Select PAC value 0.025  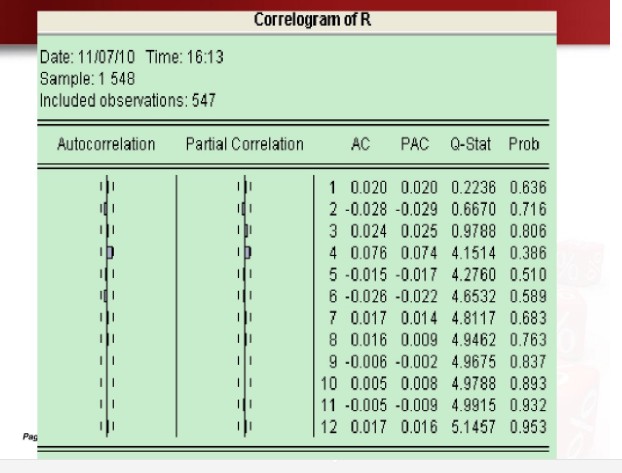pyautogui.click(x=419, y=231)
